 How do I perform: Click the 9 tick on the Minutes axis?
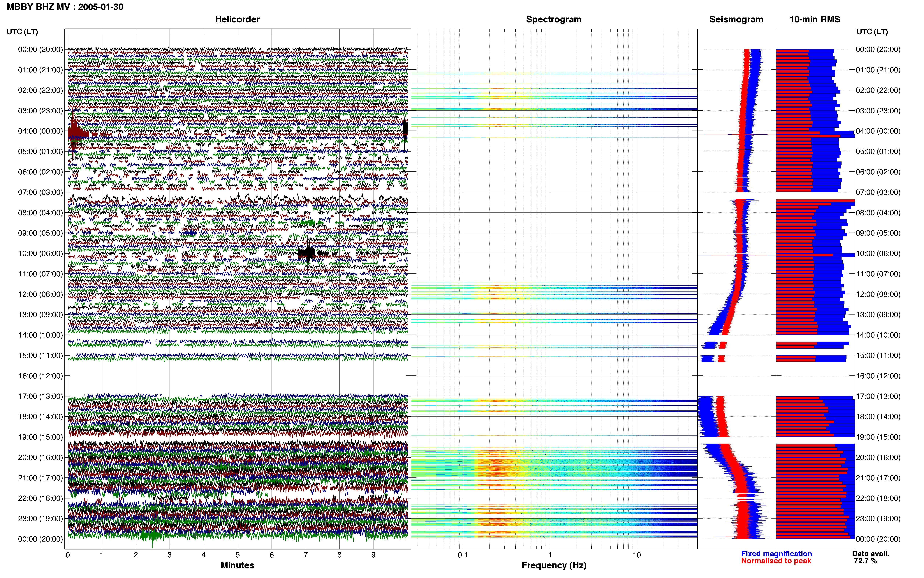(374, 555)
